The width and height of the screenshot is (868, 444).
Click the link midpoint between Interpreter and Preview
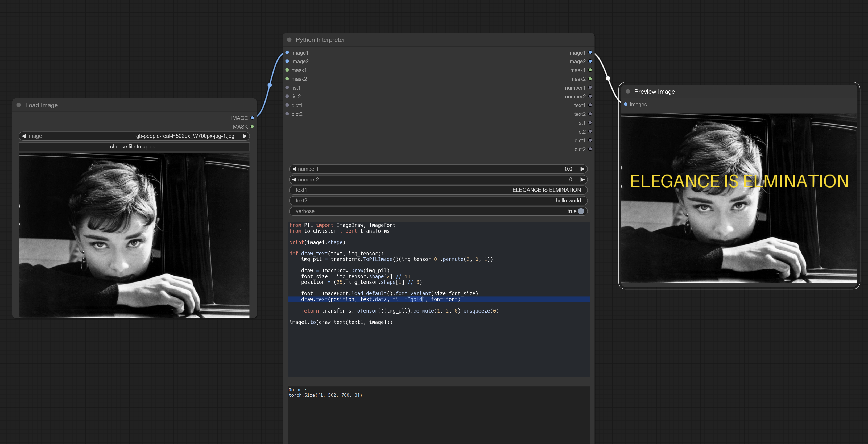(x=608, y=78)
